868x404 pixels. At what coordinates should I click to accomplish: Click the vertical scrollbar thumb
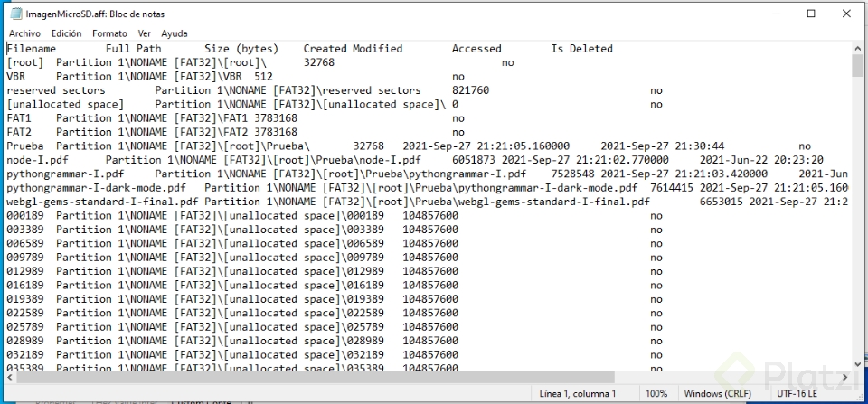pos(858,68)
